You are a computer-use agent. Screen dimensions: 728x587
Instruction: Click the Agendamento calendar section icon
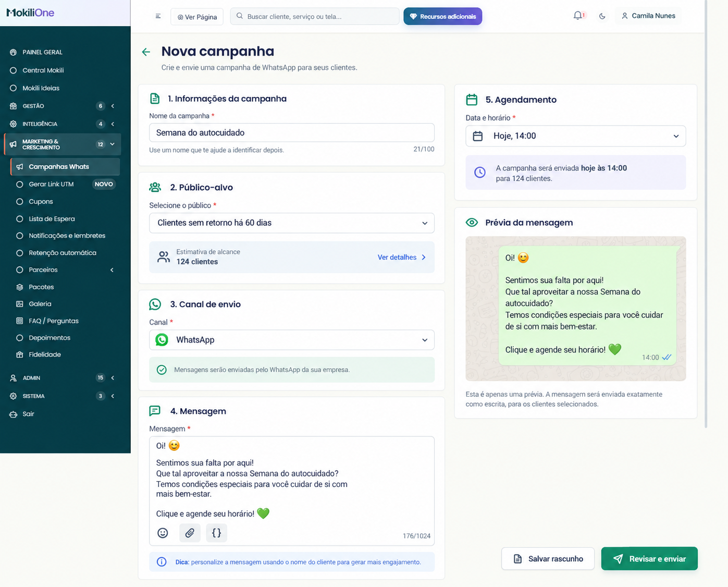coord(472,100)
